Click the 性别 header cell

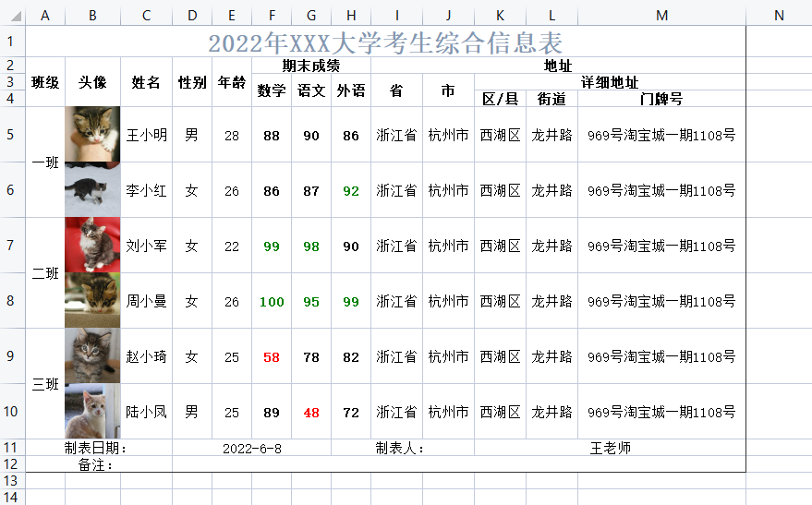coord(192,82)
